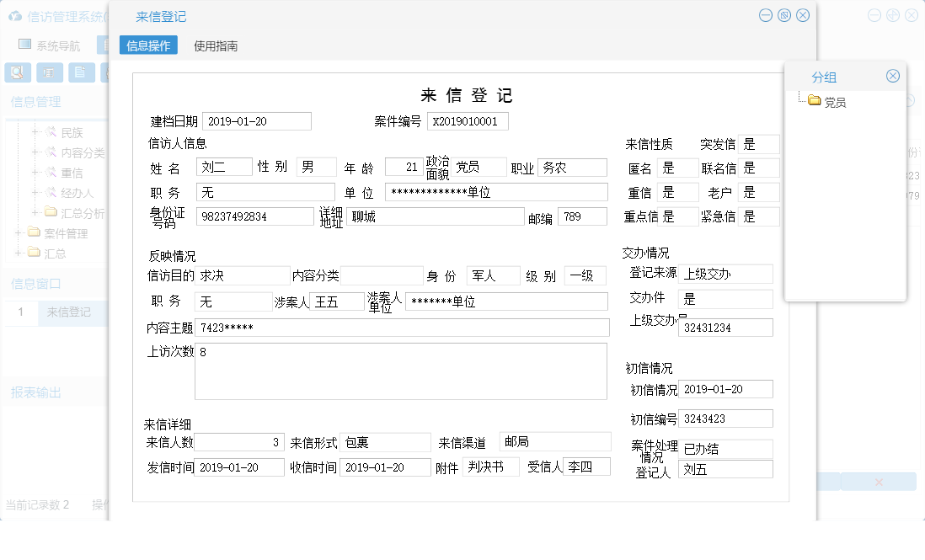Toggle the 匿名 field value
Screen dimensions: 925x560
coord(677,167)
